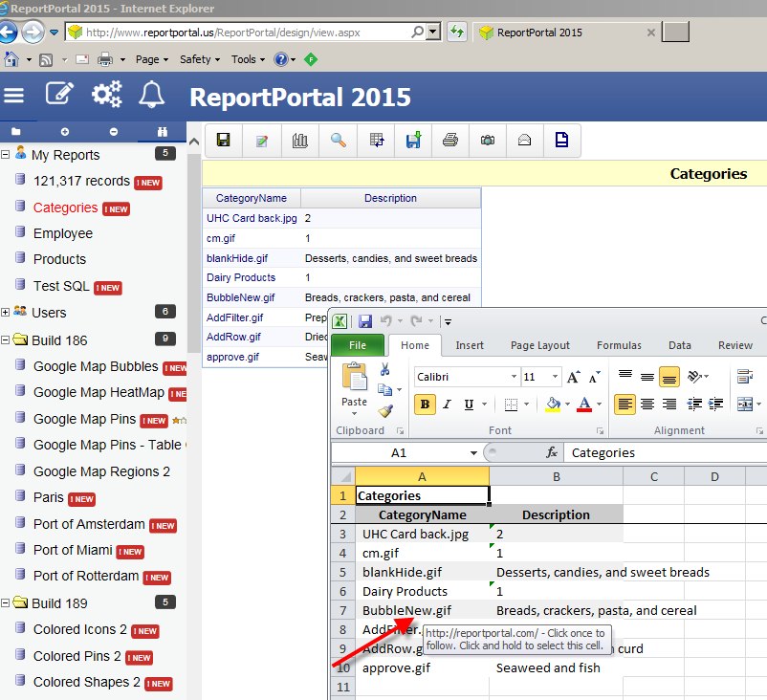
Task: Open the Name Box A1 dropdown arrow
Action: coord(473,453)
